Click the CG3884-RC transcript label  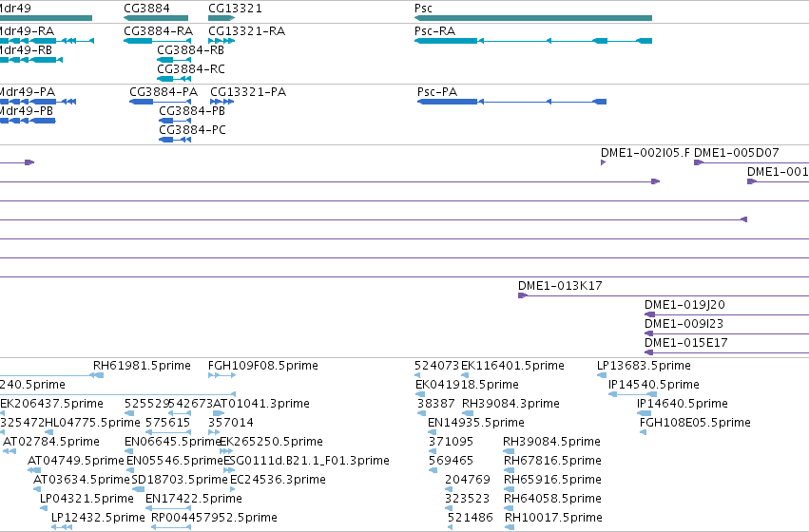pos(191,69)
